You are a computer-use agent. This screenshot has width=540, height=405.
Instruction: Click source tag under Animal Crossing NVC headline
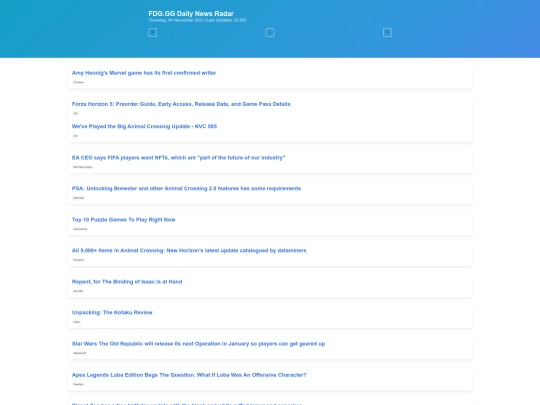point(75,136)
